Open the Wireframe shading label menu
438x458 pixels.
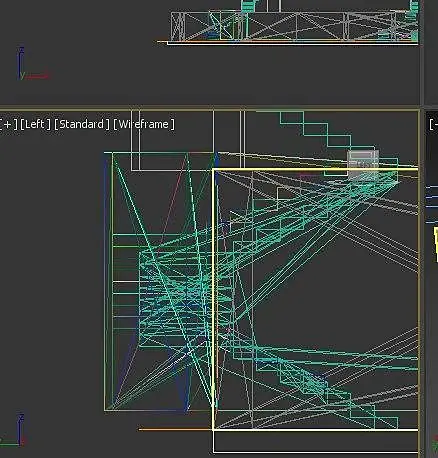point(144,124)
